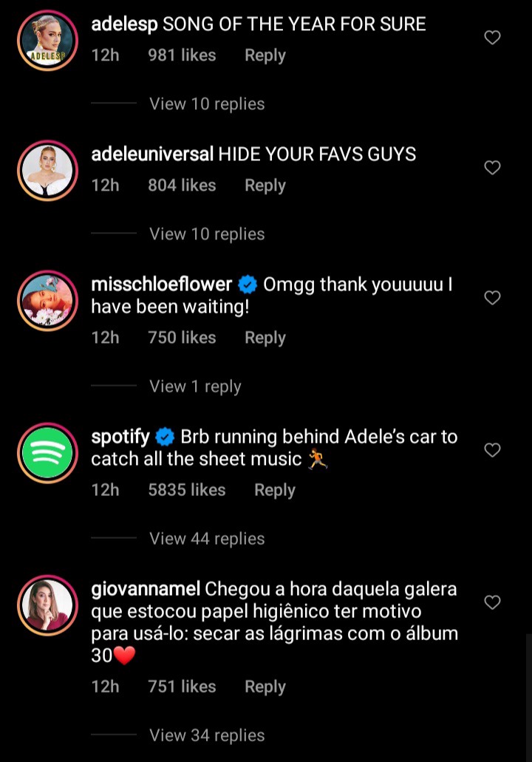Open the spotify profile picture

47,452
